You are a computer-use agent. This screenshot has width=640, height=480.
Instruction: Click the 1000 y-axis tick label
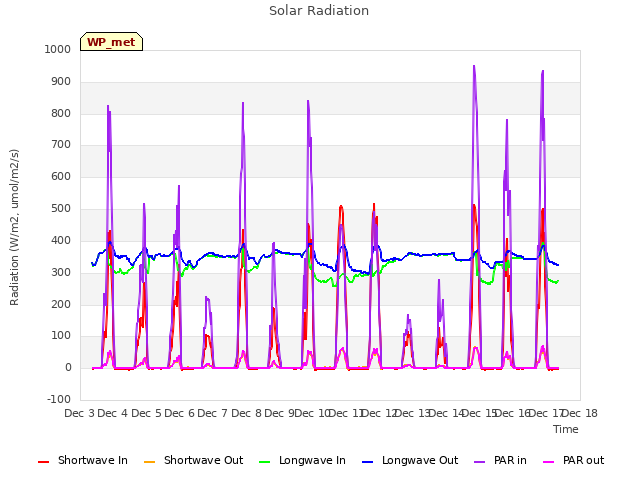point(58,49)
